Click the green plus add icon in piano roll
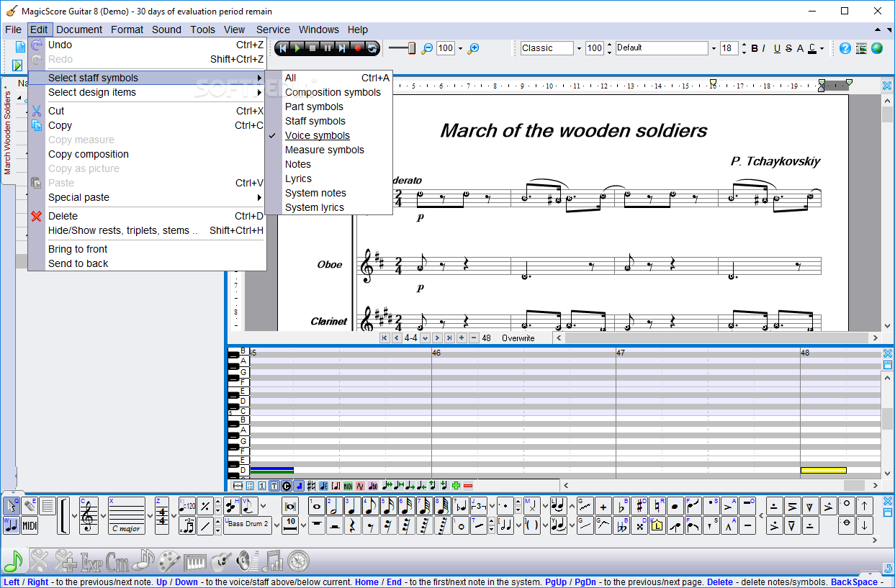 (456, 486)
